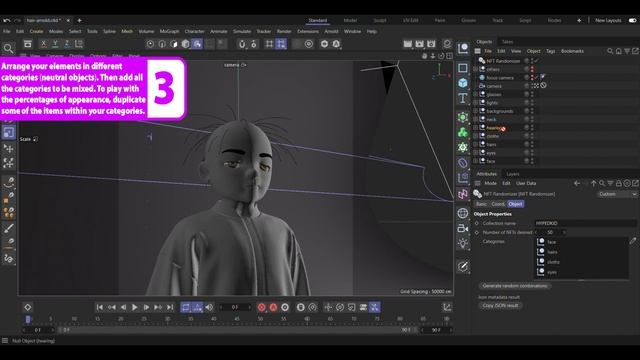This screenshot has width=640, height=360.
Task: Toggle Z axis lock
Action: (67, 44)
